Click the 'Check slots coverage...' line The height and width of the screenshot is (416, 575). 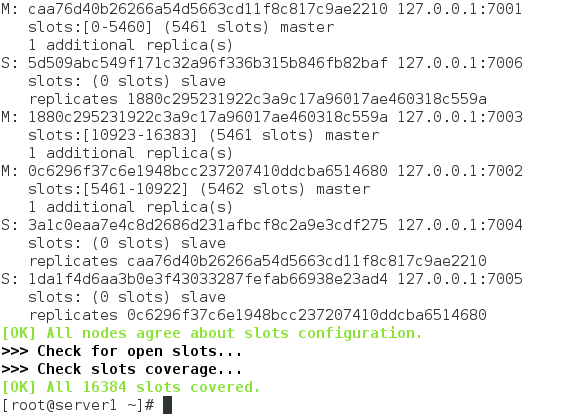[121, 369]
